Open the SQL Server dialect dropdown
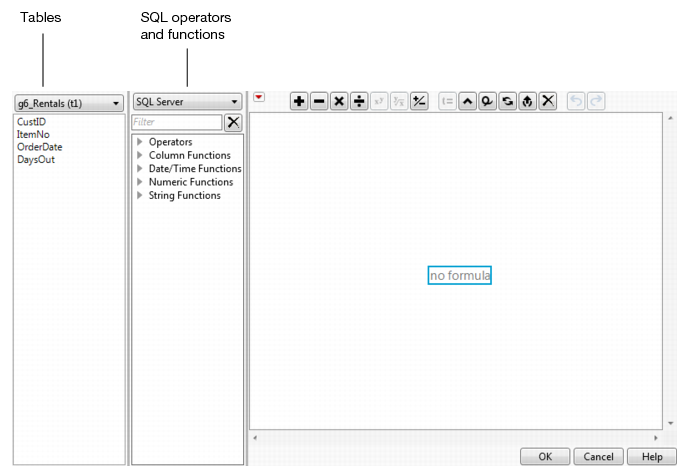Viewport: 679px width, 467px height. (187, 102)
